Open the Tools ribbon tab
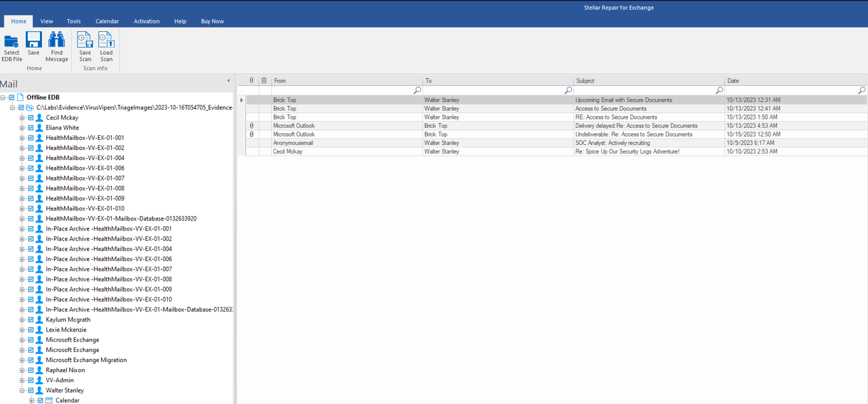The image size is (868, 404). 74,21
